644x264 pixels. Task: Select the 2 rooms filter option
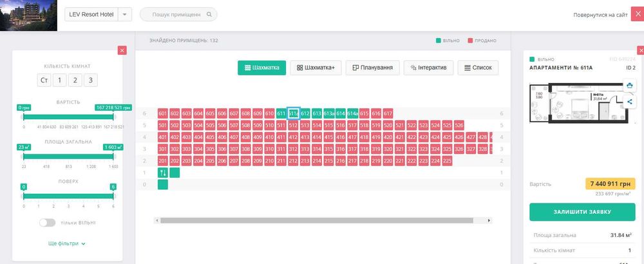click(75, 80)
